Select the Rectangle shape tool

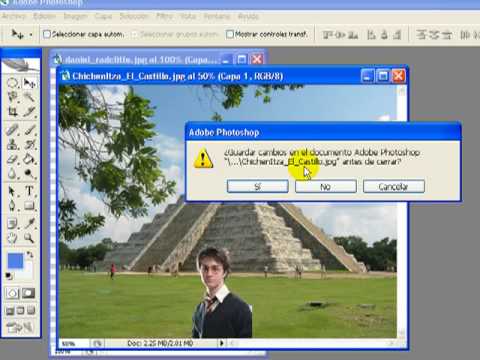tap(29, 205)
